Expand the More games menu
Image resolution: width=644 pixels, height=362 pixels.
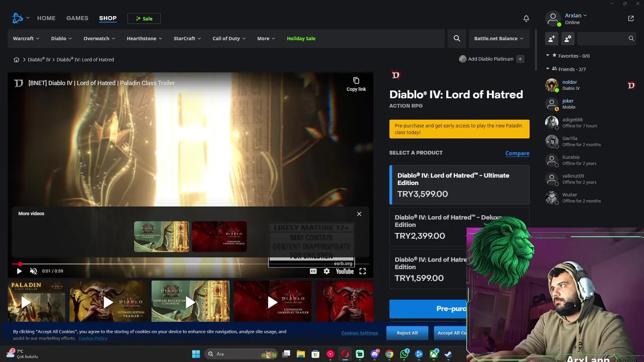pyautogui.click(x=266, y=38)
